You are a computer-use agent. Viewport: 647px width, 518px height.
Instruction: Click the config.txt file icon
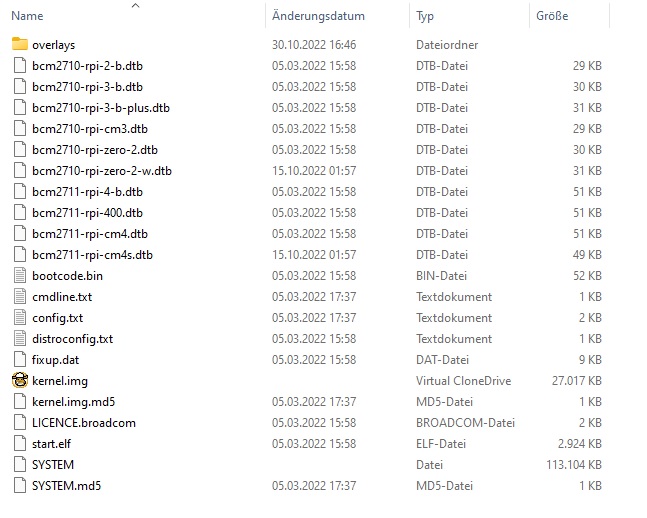20,317
